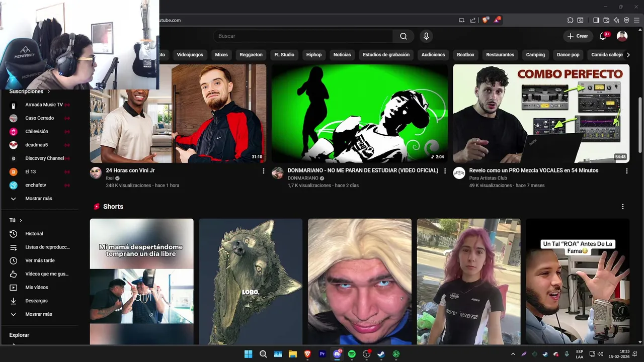Open the 24 Horas con Vini Jr thumbnail
The width and height of the screenshot is (644, 362).
pyautogui.click(x=178, y=114)
